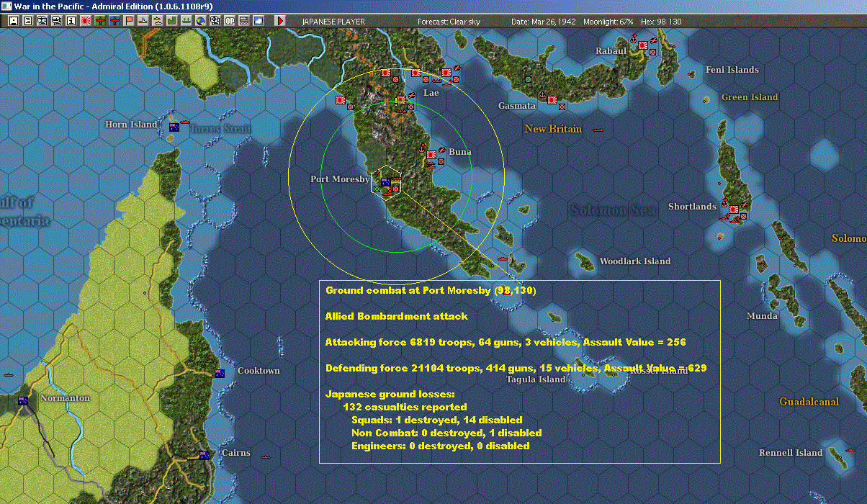Click the anchor port icon at Buna
Image resolution: width=867 pixels, height=504 pixels.
click(423, 148)
